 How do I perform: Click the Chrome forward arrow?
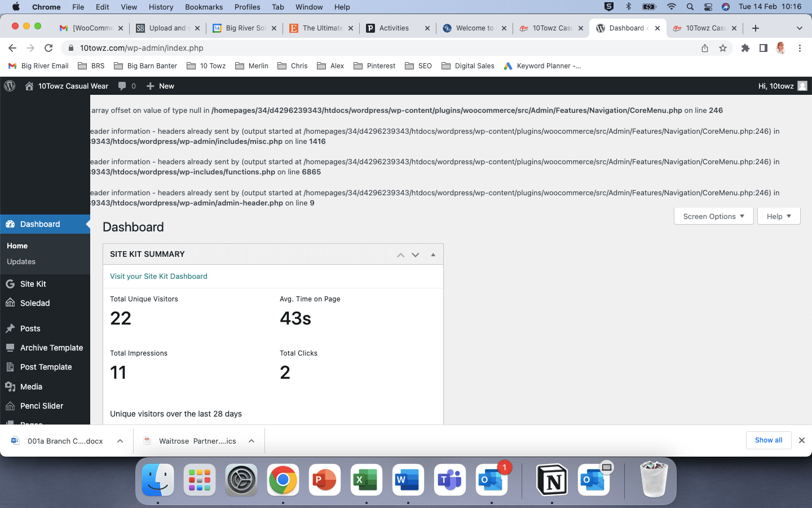click(x=30, y=48)
